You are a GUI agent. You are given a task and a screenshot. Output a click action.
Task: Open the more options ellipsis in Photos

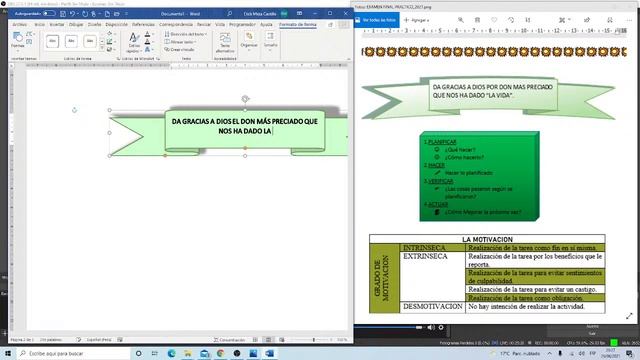pyautogui.click(x=629, y=20)
